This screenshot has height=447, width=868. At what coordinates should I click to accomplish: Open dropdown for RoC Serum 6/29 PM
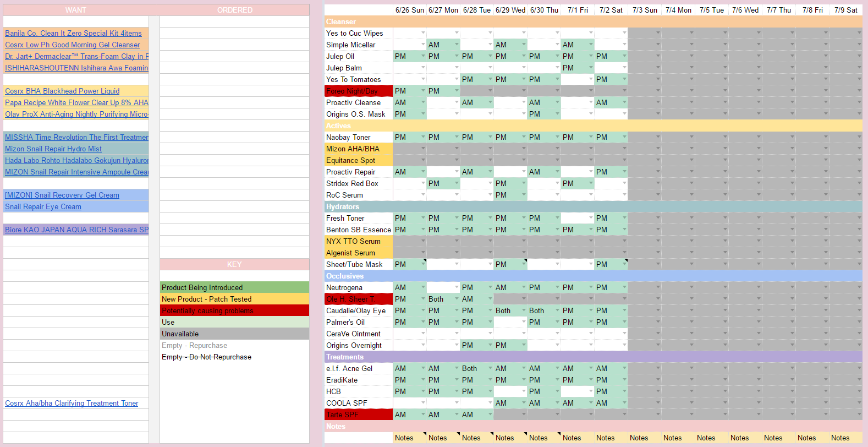pyautogui.click(x=524, y=195)
